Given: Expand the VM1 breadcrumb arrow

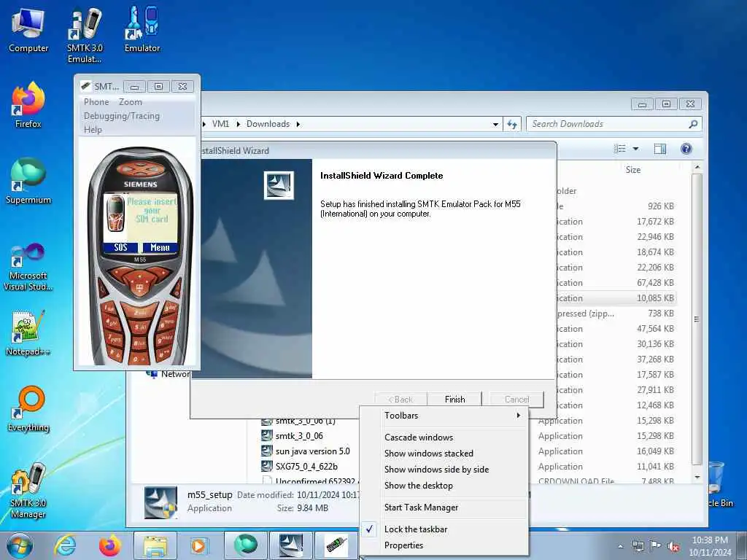Looking at the screenshot, I should (x=239, y=124).
